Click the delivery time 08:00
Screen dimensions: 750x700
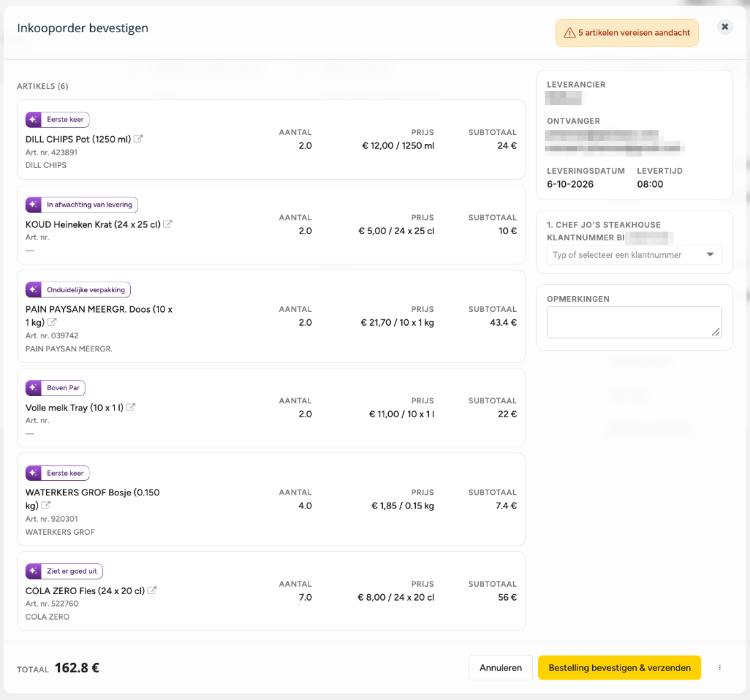pyautogui.click(x=650, y=184)
